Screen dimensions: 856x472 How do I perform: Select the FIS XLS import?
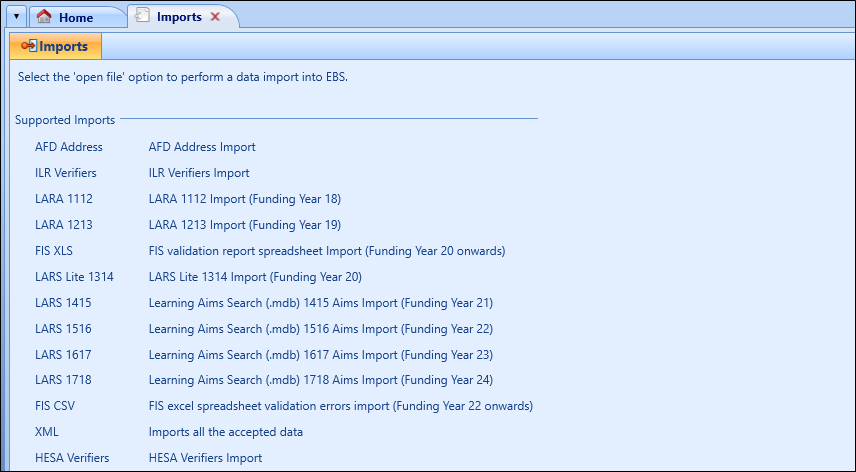[x=54, y=251]
